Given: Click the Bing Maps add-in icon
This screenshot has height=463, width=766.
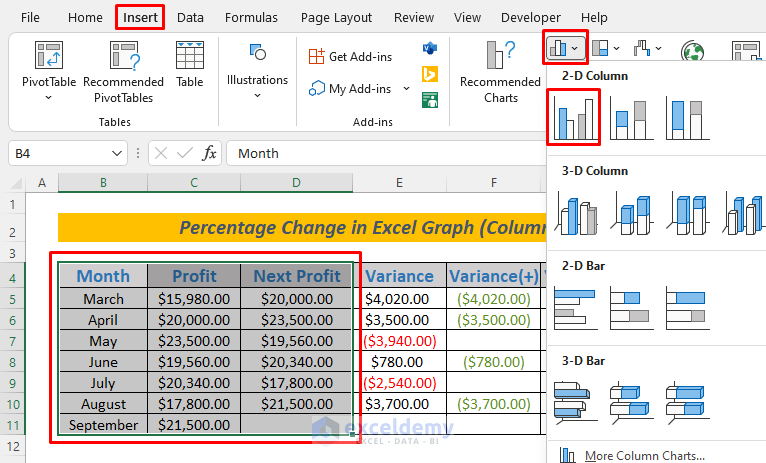Looking at the screenshot, I should (430, 74).
